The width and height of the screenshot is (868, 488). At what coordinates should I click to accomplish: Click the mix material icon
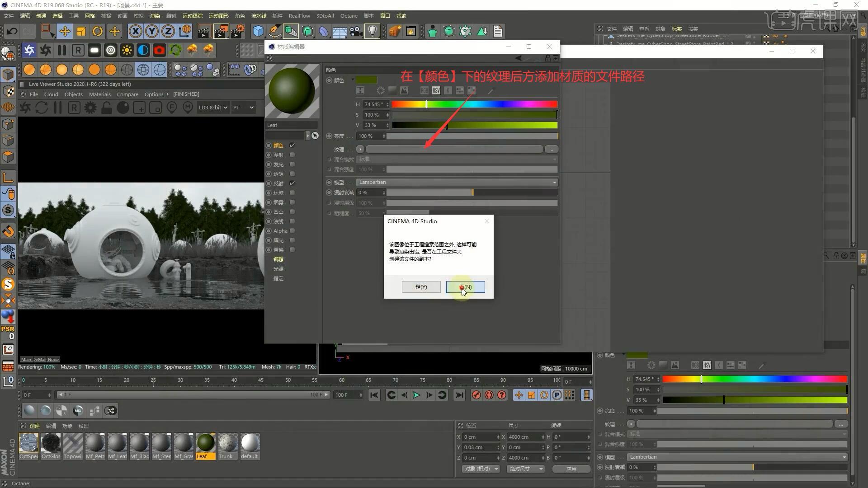[x=78, y=411]
